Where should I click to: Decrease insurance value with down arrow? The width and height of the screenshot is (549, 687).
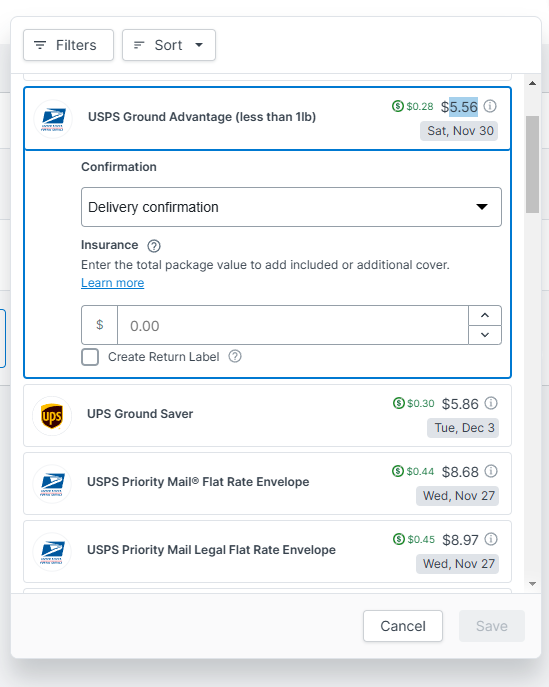(485, 335)
